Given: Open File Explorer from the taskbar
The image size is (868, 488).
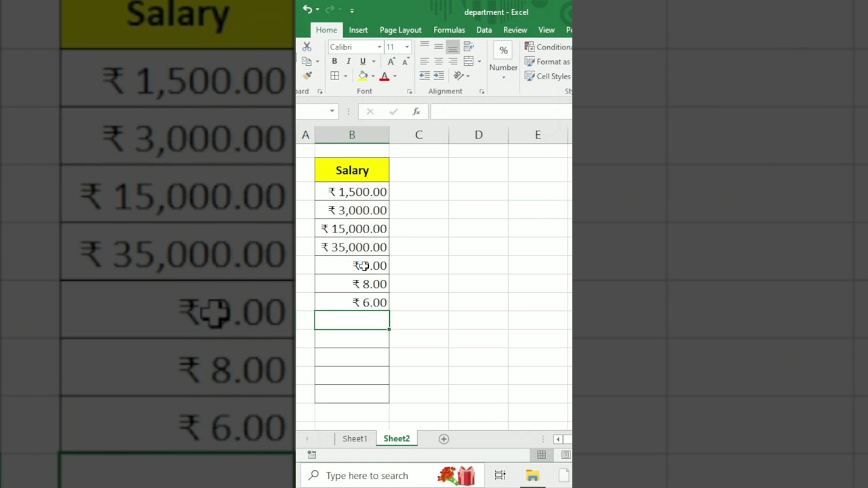Looking at the screenshot, I should pyautogui.click(x=532, y=475).
